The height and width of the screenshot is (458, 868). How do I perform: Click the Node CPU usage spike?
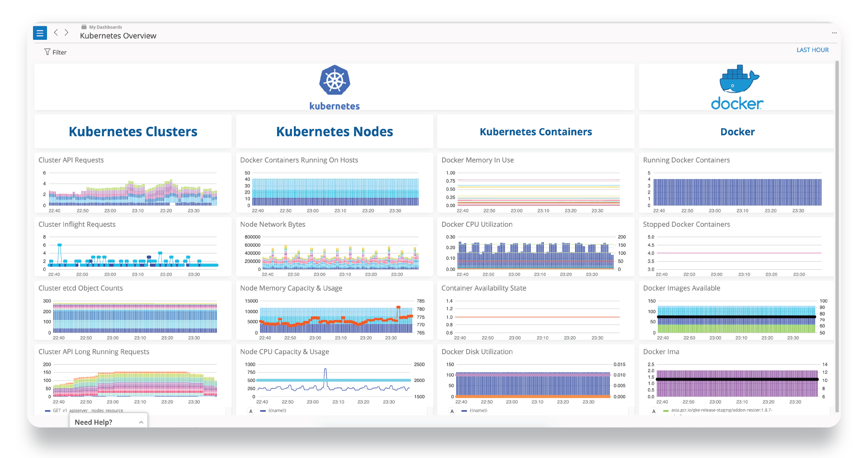(325, 378)
